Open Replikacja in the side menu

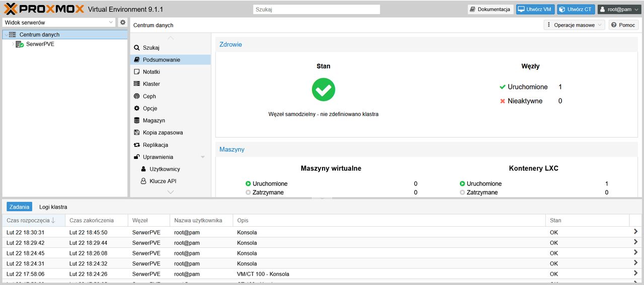pos(170,145)
